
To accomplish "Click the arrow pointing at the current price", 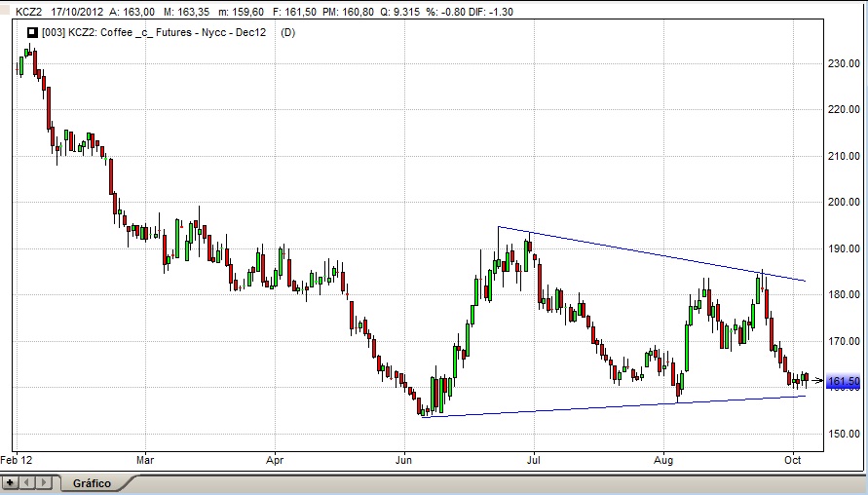I will [817, 380].
